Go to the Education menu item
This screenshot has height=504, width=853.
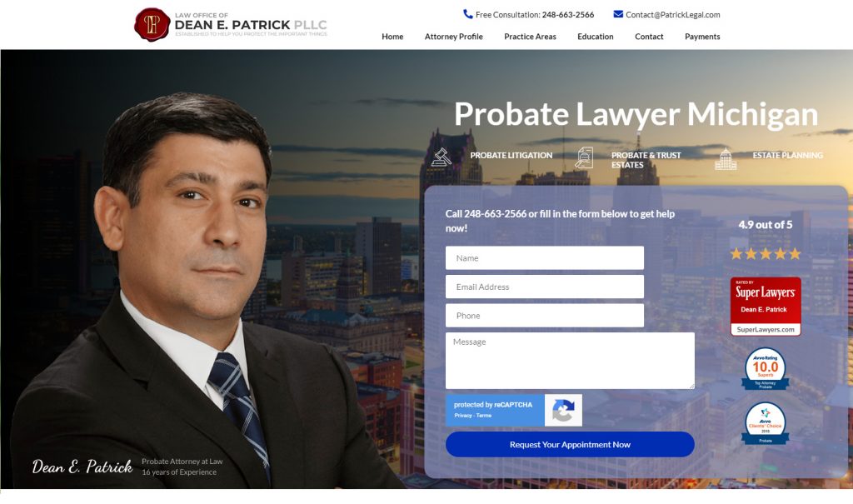point(595,37)
